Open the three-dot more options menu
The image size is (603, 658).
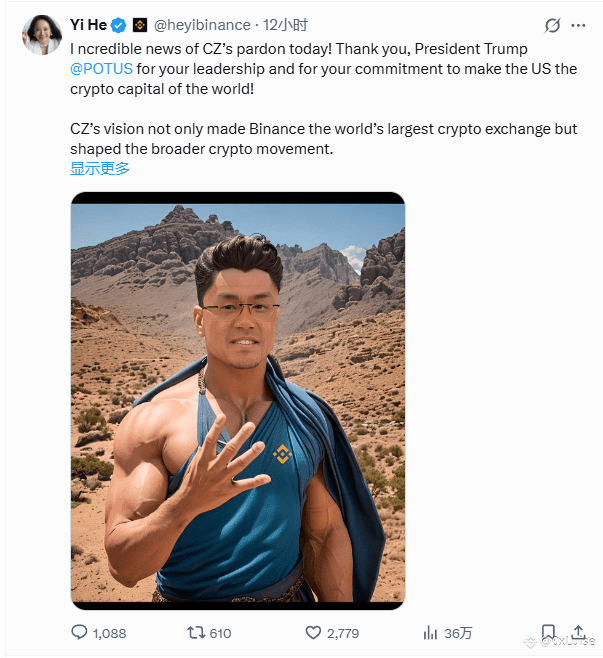[x=578, y=26]
